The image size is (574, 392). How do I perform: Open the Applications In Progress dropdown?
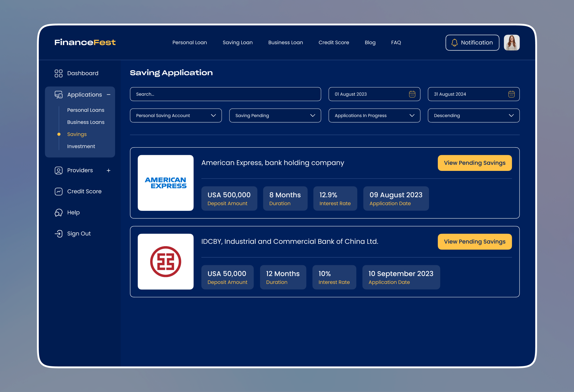click(374, 116)
